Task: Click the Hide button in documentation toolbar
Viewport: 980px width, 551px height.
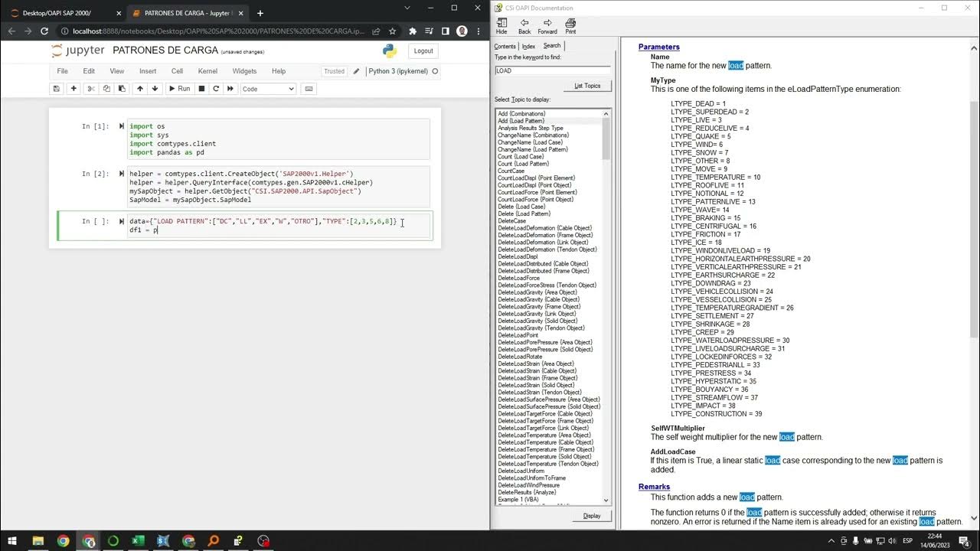Action: (501, 26)
